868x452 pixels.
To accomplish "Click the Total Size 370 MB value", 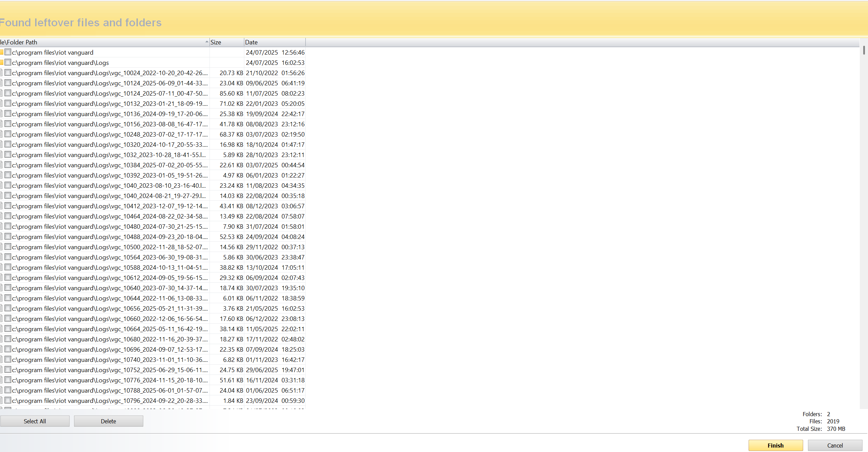I will 836,429.
